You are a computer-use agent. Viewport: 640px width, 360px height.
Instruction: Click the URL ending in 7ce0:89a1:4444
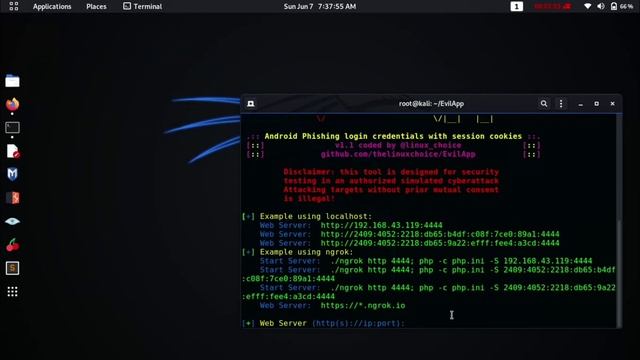440,234
